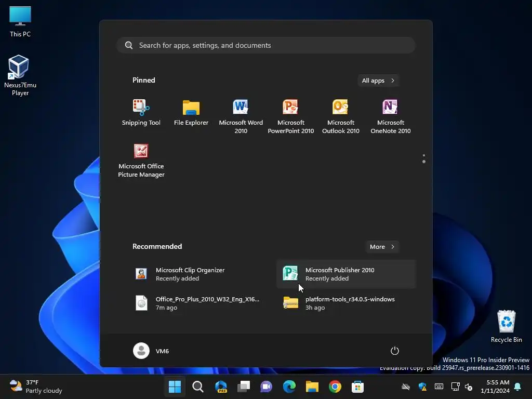Open Snipping Tool from pinned apps
The height and width of the screenshot is (399, 532).
pyautogui.click(x=141, y=113)
